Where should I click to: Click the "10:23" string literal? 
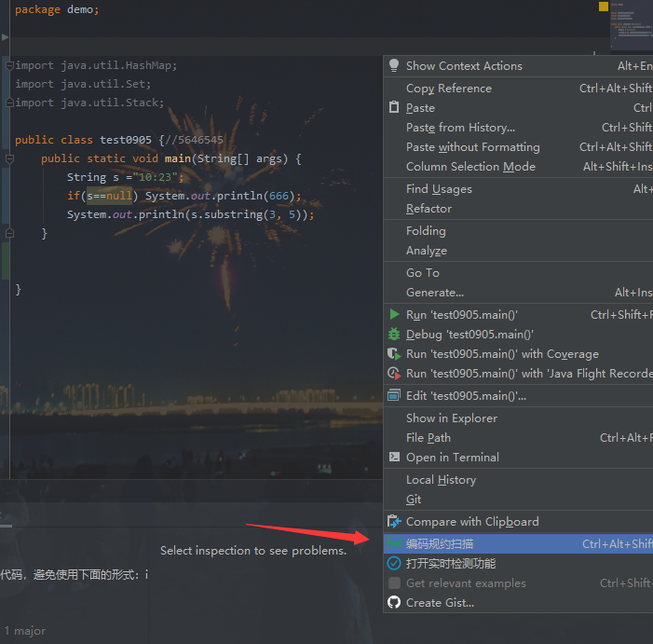156,177
